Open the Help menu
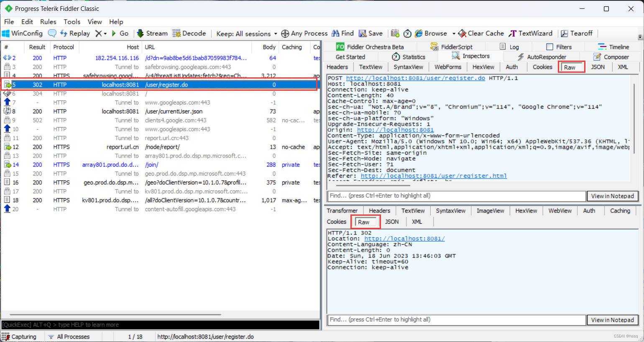The height and width of the screenshot is (342, 644). [x=116, y=22]
